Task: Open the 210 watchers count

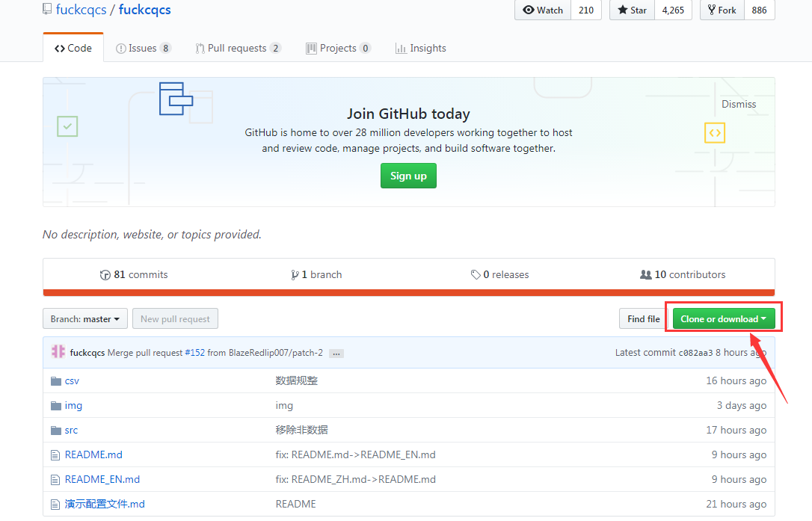Action: click(x=586, y=10)
